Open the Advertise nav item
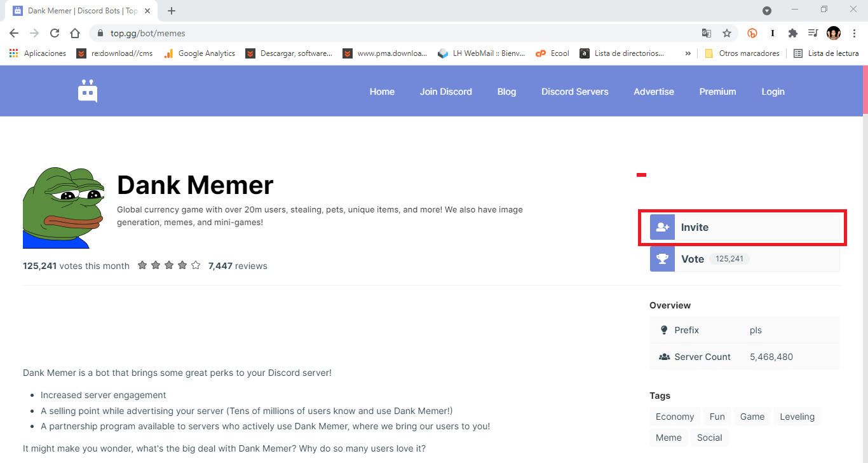This screenshot has width=868, height=463. click(654, 92)
